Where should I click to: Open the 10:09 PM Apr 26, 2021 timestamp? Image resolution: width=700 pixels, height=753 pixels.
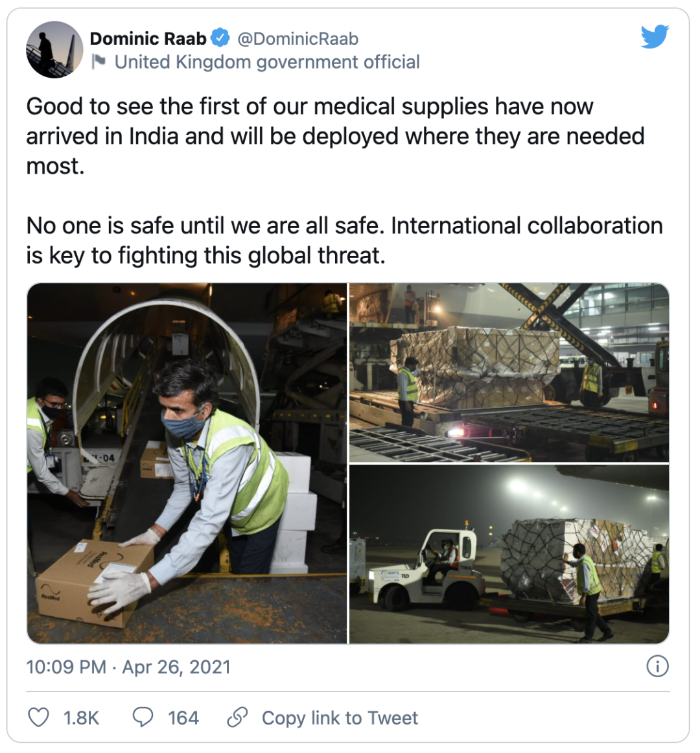[x=128, y=667]
